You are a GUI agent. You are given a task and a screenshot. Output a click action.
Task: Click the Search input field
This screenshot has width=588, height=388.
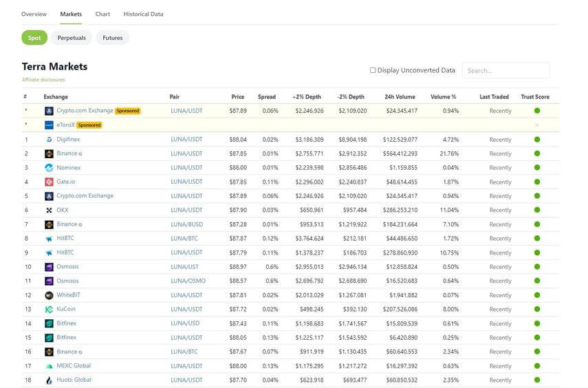point(506,71)
